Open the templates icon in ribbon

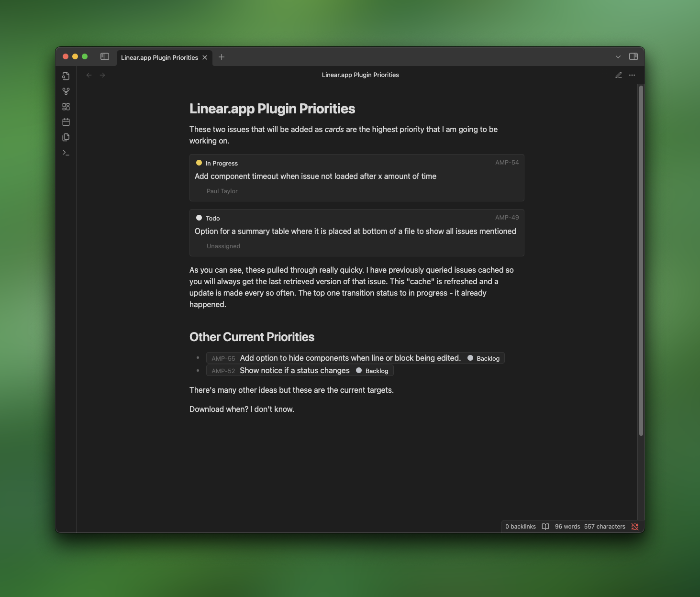pos(66,137)
